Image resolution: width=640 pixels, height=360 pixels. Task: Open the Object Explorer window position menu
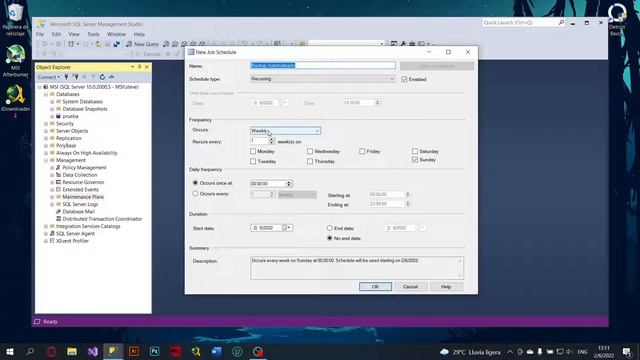[132, 67]
